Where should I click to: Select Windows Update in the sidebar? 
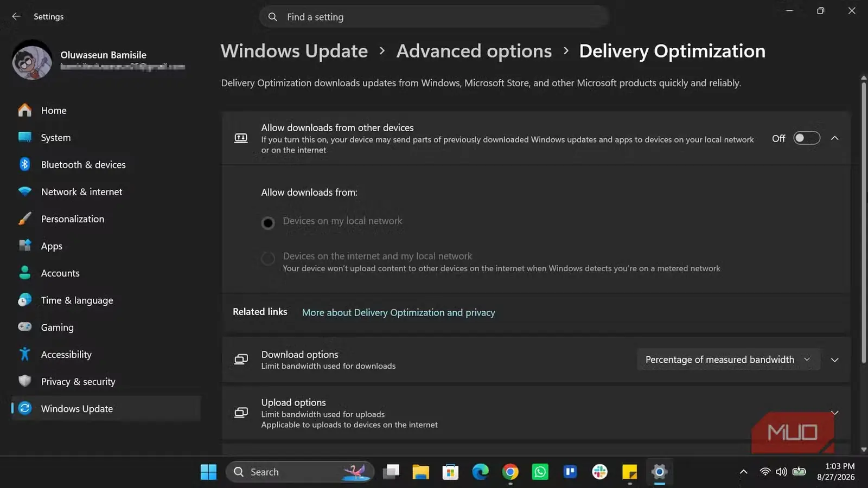tap(106, 409)
